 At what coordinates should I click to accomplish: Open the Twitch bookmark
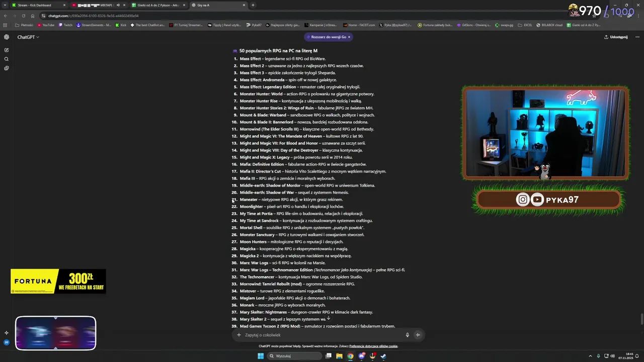click(65, 25)
